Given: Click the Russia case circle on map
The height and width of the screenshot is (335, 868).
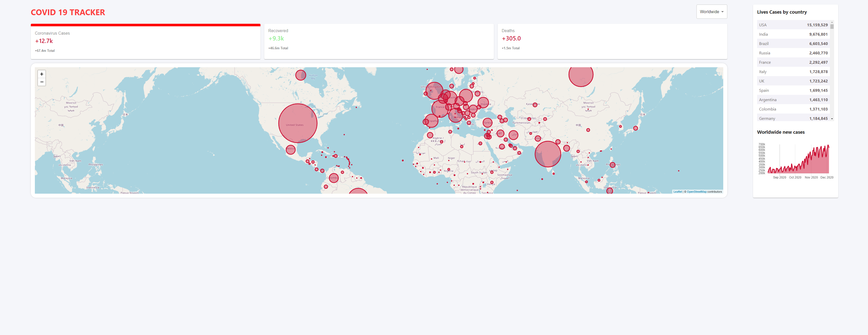Looking at the screenshot, I should 581,75.
